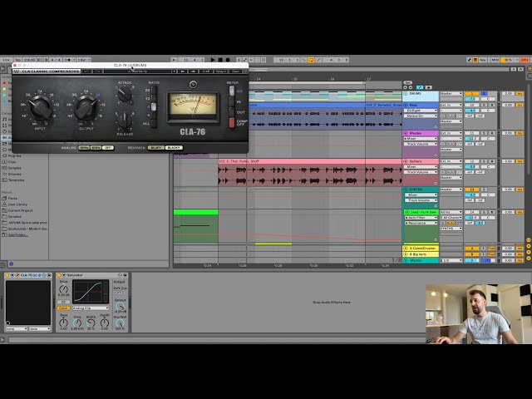Unfold the Rhodes track with its arrow
532x399 pixels.
tap(406, 133)
